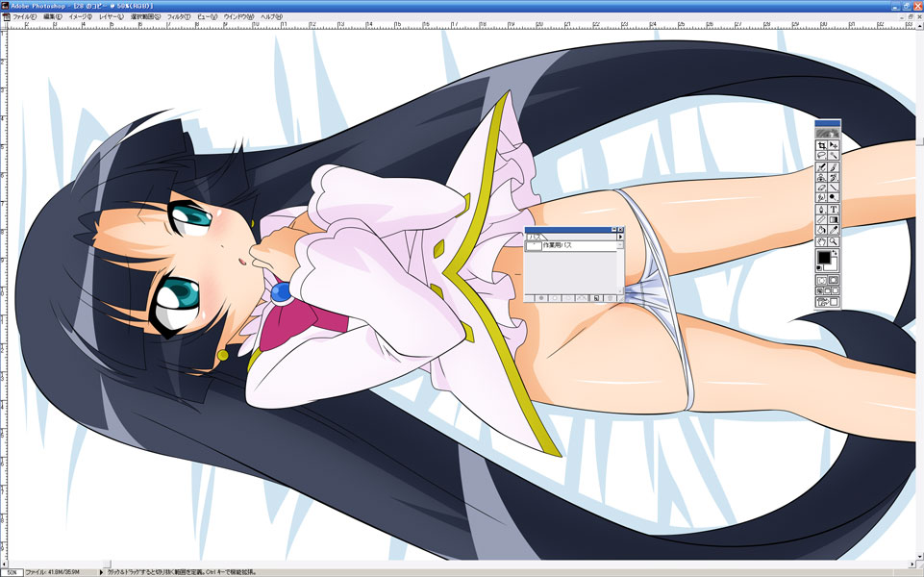Select the Measure tool

(822, 220)
